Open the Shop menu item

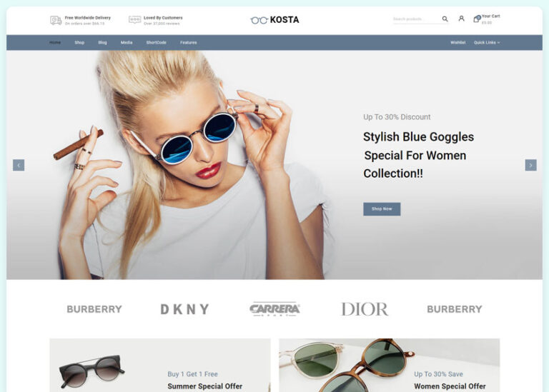[79, 43]
